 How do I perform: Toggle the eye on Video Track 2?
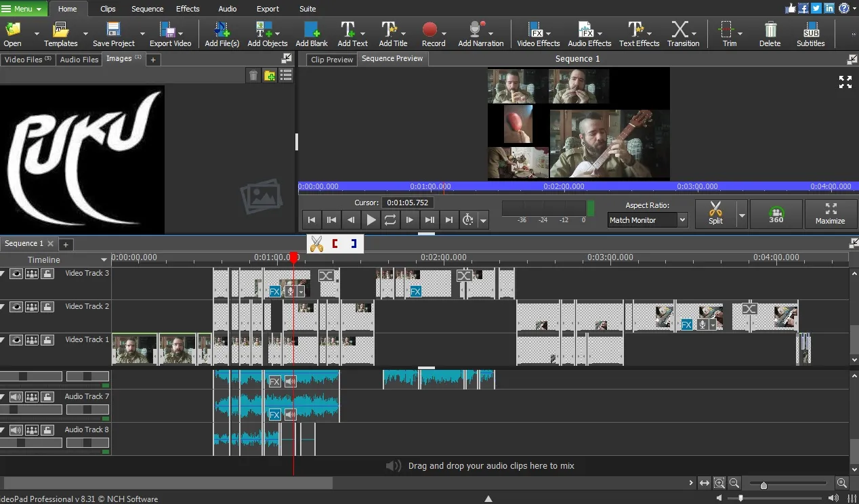click(x=16, y=307)
